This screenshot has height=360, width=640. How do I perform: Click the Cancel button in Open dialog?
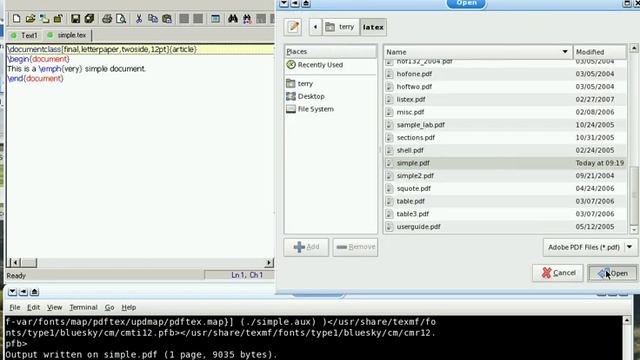(558, 273)
